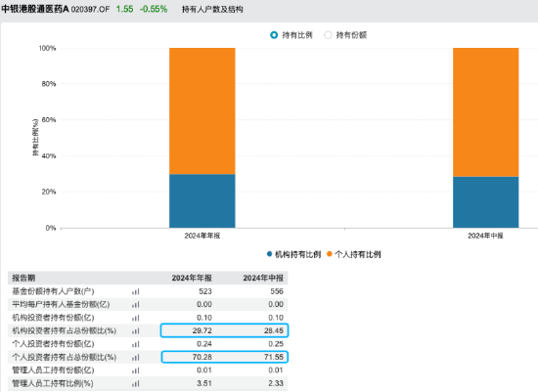
Task: Toggle 机构持有比例 legend series
Action: pyautogui.click(x=293, y=254)
